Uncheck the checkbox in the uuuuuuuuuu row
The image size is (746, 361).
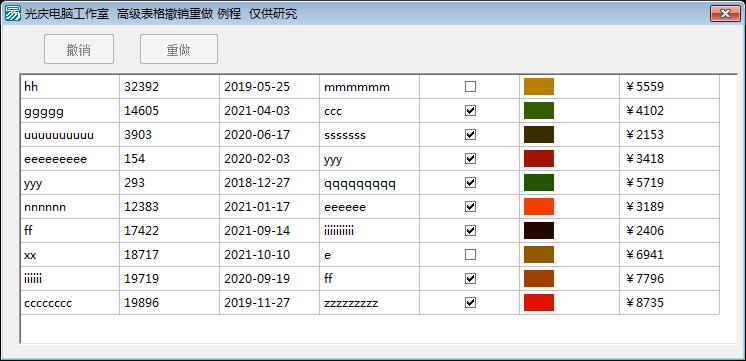tap(470, 135)
